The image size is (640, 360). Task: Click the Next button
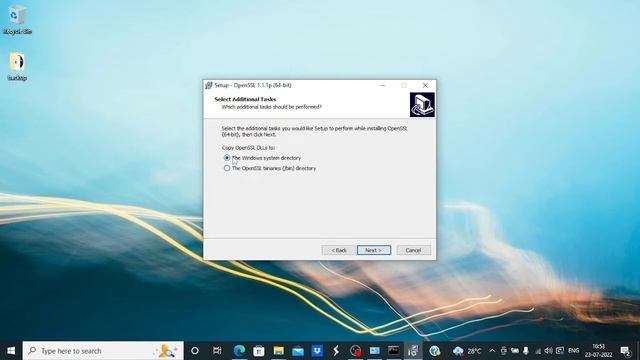click(x=373, y=250)
